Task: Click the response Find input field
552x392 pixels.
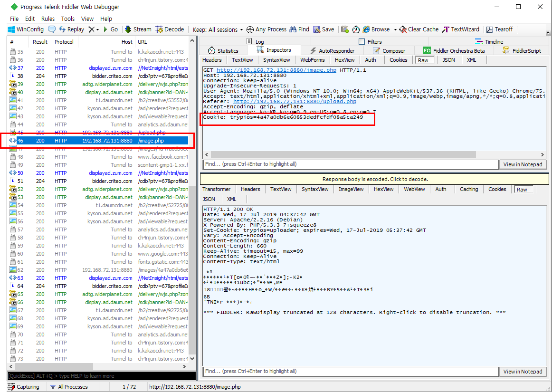Action: tap(351, 371)
